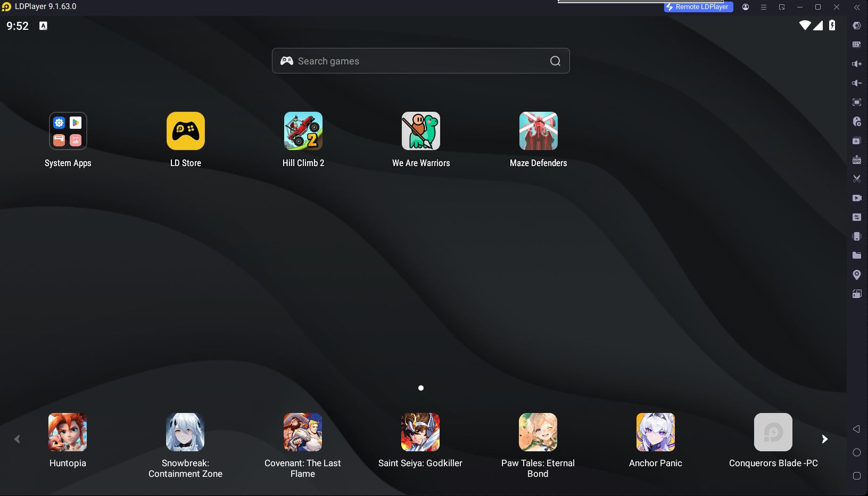
Task: Open the screenshot scissors tool
Action: coord(856,179)
